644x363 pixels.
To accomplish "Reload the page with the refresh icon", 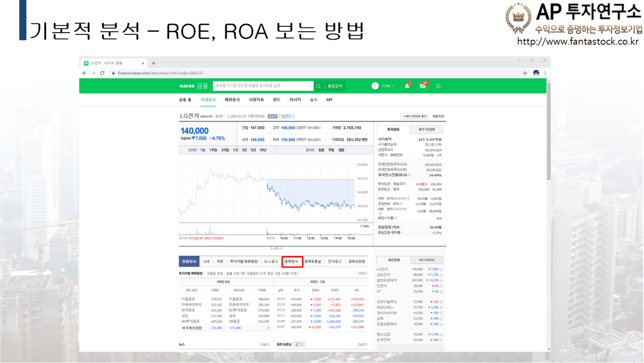I will [102, 73].
